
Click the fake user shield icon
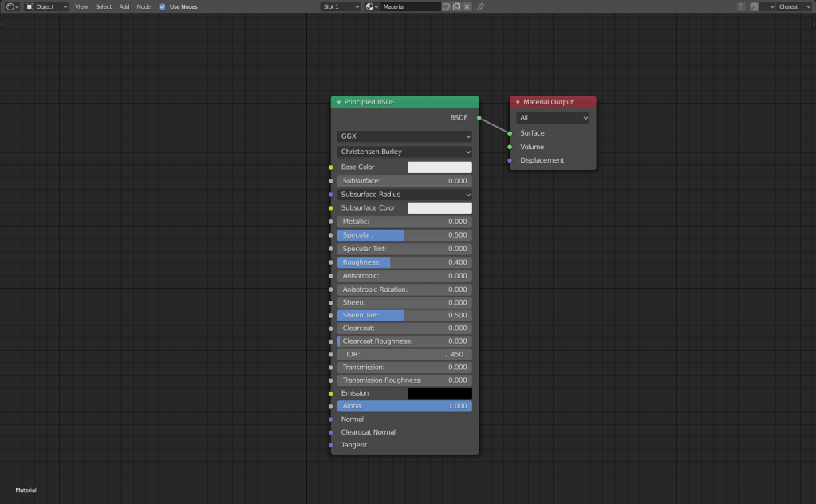click(447, 6)
